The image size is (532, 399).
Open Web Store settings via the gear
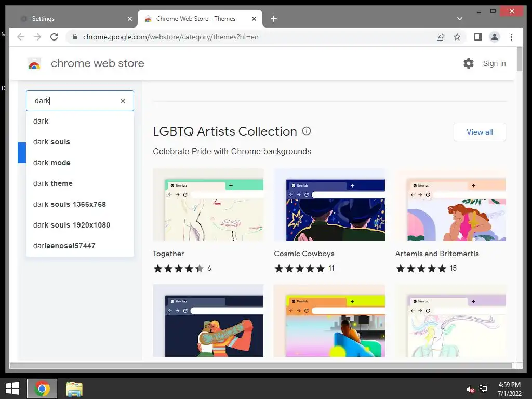click(469, 63)
